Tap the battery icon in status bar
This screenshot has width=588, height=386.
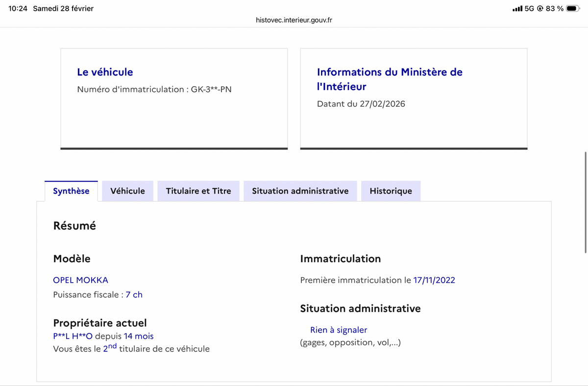[573, 9]
